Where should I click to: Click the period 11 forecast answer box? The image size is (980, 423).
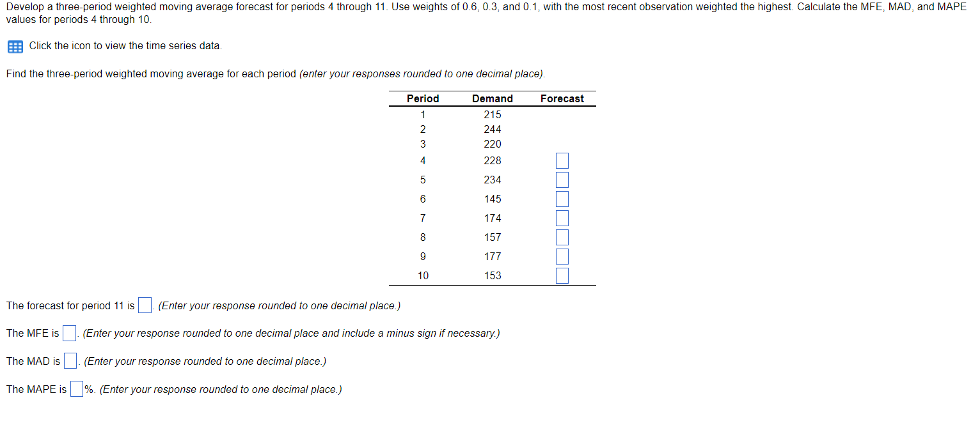144,305
